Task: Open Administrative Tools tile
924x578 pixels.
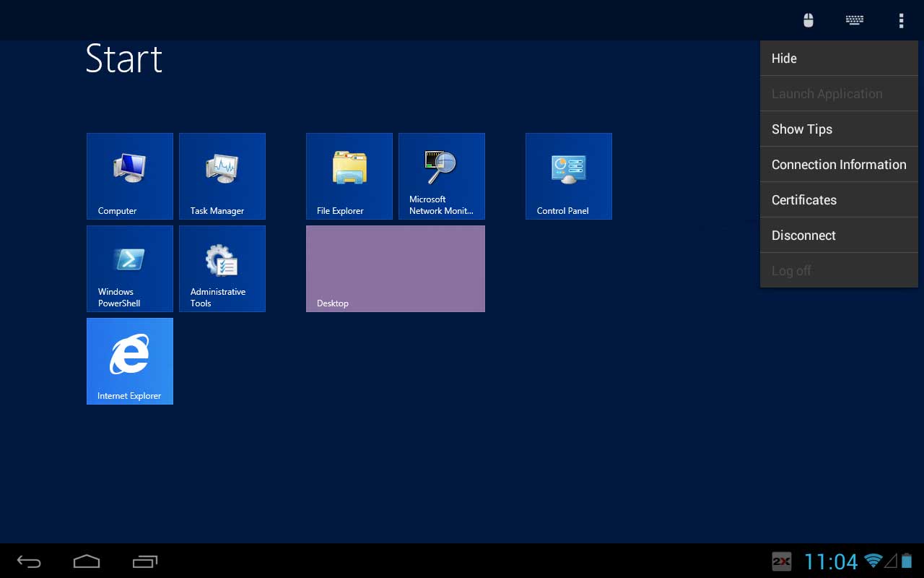Action: [222, 269]
